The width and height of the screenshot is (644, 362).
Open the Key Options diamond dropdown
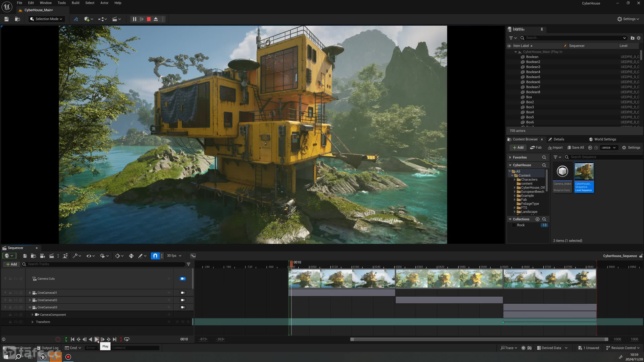tap(119, 256)
